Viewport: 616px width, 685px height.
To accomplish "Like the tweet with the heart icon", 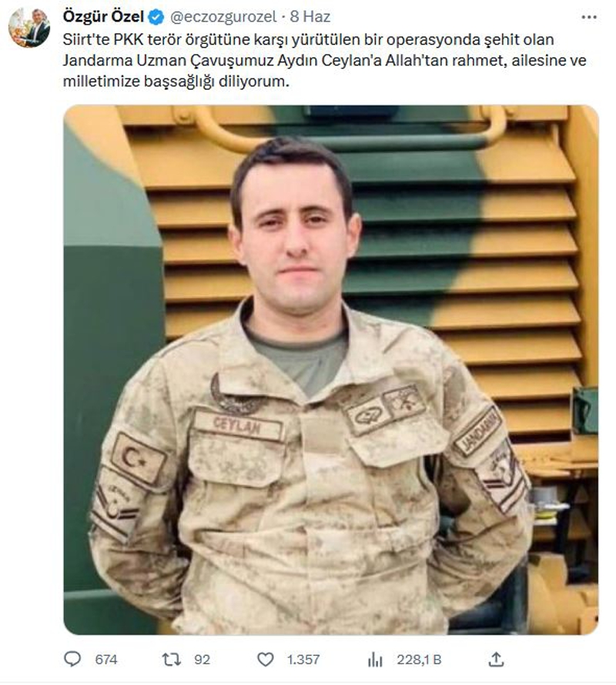I will pos(265,659).
